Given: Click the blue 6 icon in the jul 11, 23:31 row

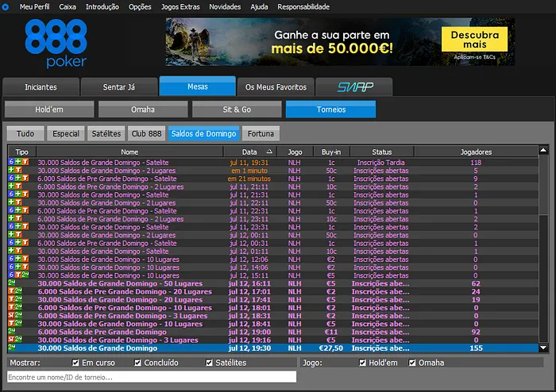Looking at the screenshot, I should (x=11, y=227).
